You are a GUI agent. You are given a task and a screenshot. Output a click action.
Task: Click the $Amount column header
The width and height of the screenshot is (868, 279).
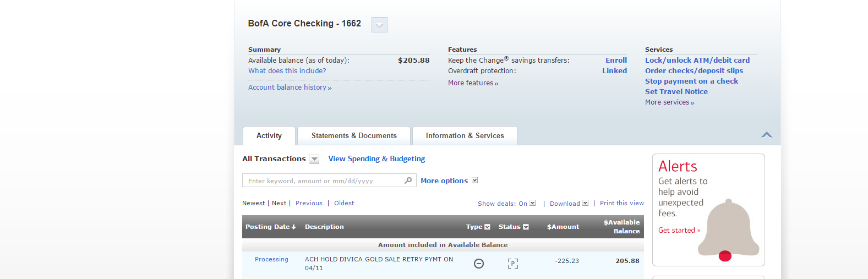[563, 227]
